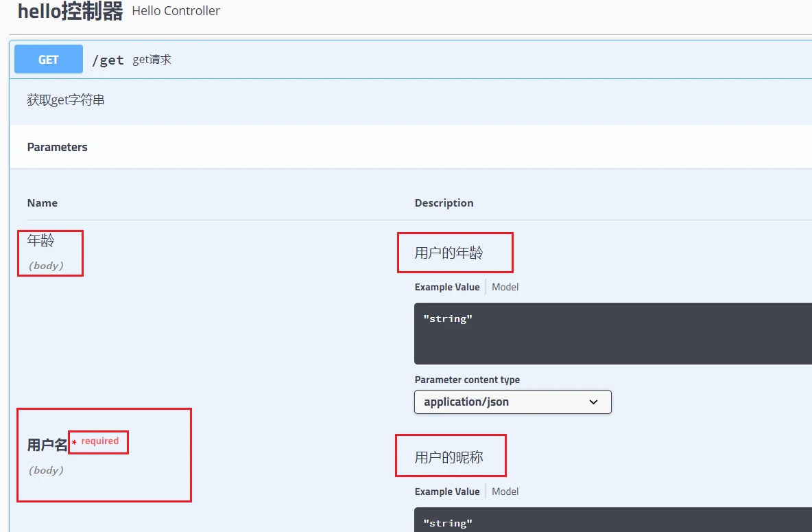Select Example Value tab for 用户名 parameter
This screenshot has width=812, height=532.
click(x=447, y=491)
